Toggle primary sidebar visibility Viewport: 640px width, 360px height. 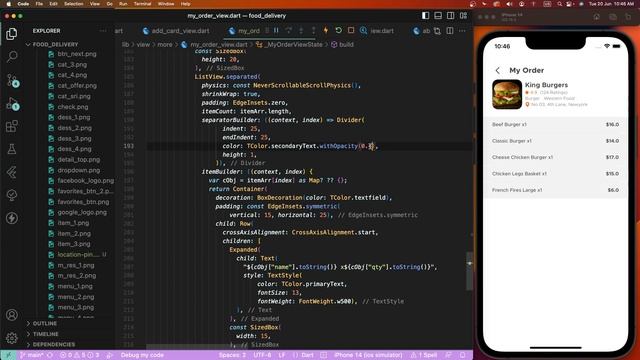click(x=425, y=16)
